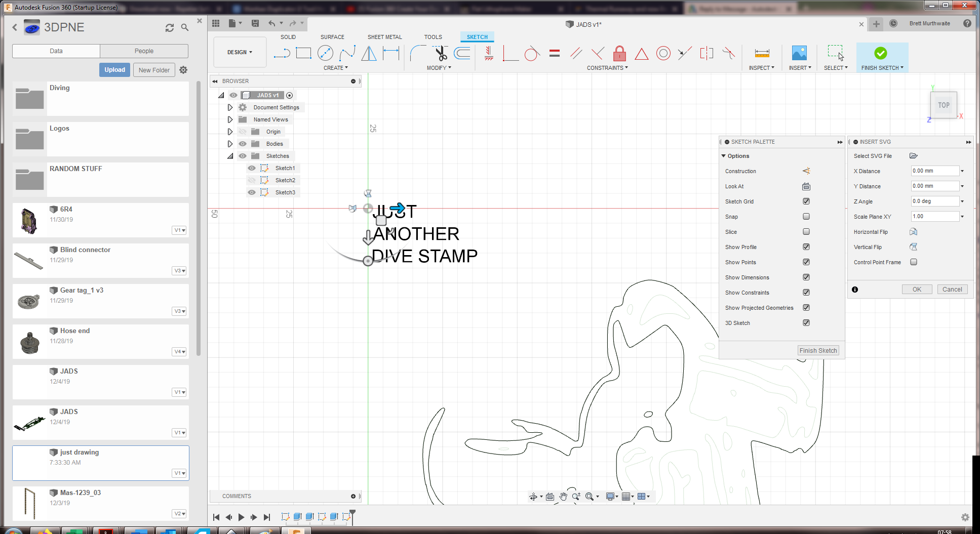Open the CONSTRAINTS dropdown menu
The width and height of the screenshot is (980, 534).
coord(607,68)
